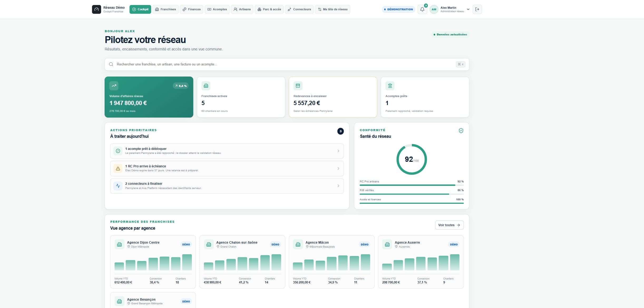The image size is (644, 308).
Task: Click the logout arrow icon
Action: click(x=477, y=9)
